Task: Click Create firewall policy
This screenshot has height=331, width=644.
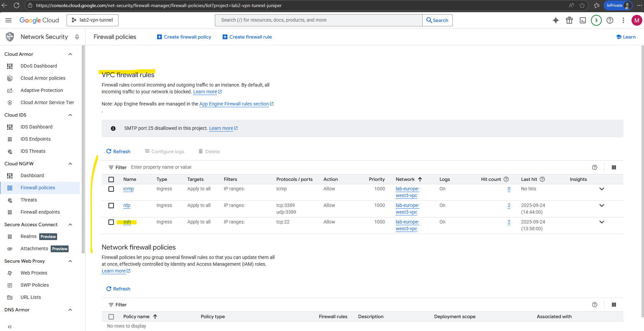Action: (184, 37)
